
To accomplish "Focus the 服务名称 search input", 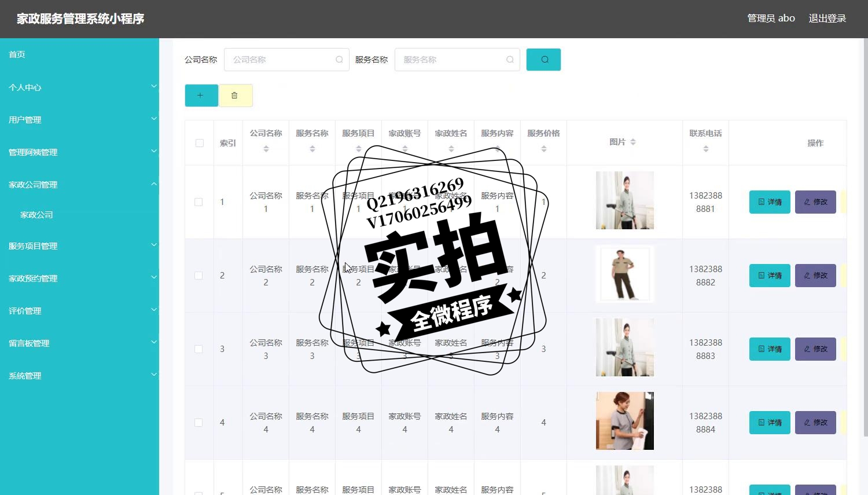I will tap(457, 60).
